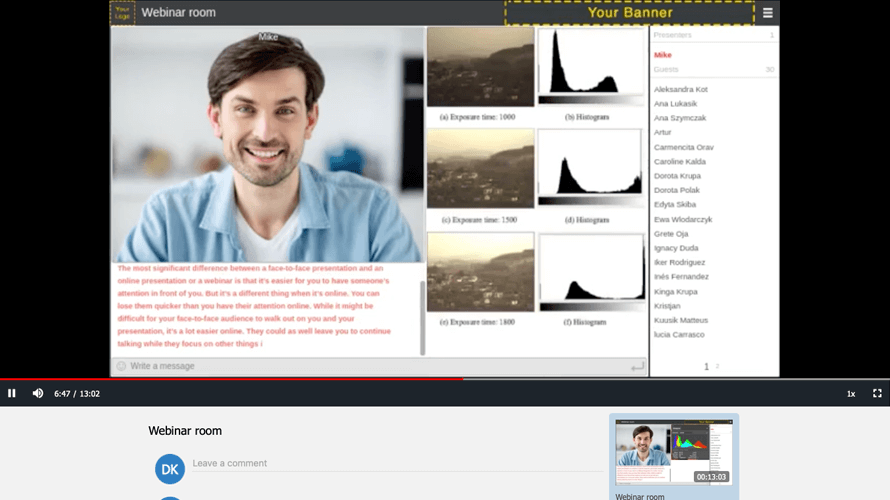Click the emoji icon in message box
Image resolution: width=890 pixels, height=500 pixels.
pos(121,366)
